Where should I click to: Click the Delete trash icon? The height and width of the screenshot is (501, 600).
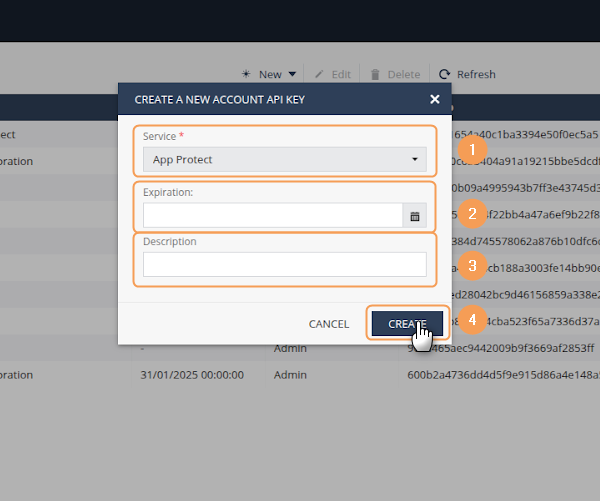[375, 74]
